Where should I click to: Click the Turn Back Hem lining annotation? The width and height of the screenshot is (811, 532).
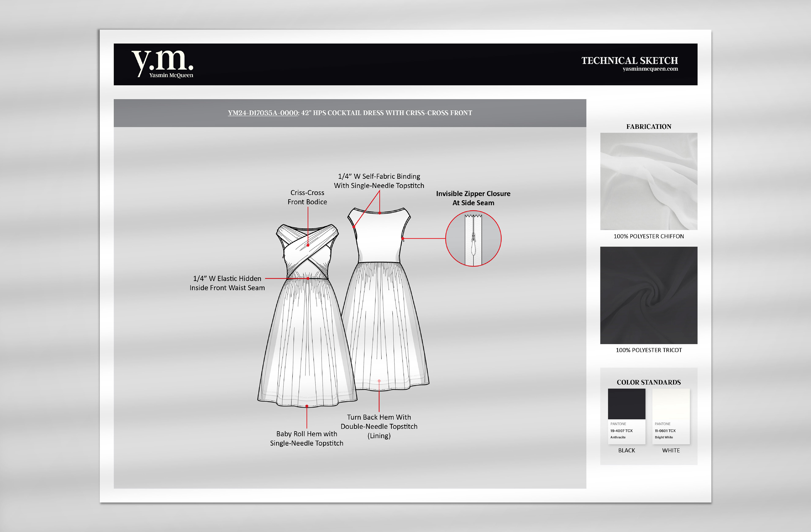[379, 426]
